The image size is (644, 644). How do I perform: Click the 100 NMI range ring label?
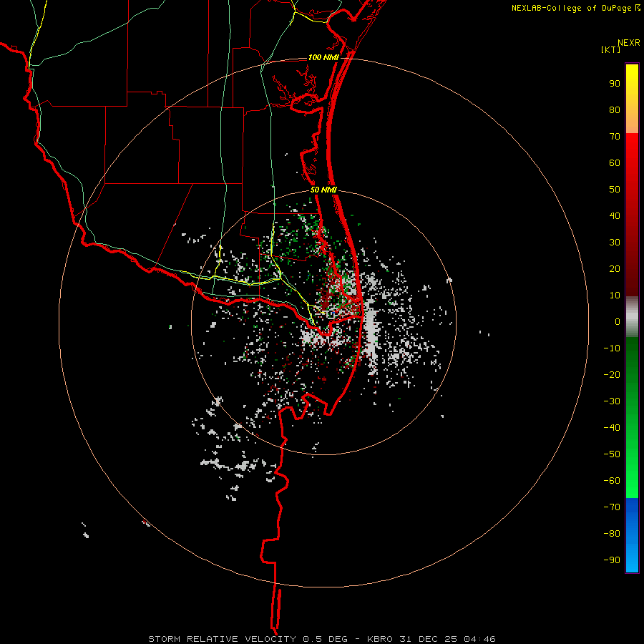point(323,57)
